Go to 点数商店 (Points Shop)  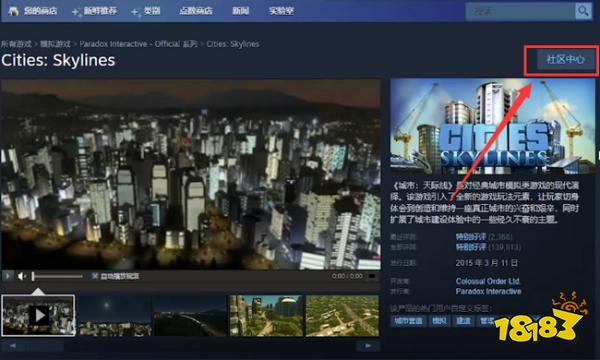pos(196,11)
